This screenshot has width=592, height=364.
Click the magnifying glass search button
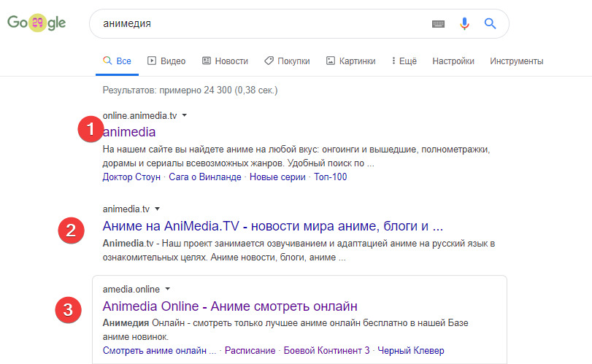pyautogui.click(x=490, y=24)
